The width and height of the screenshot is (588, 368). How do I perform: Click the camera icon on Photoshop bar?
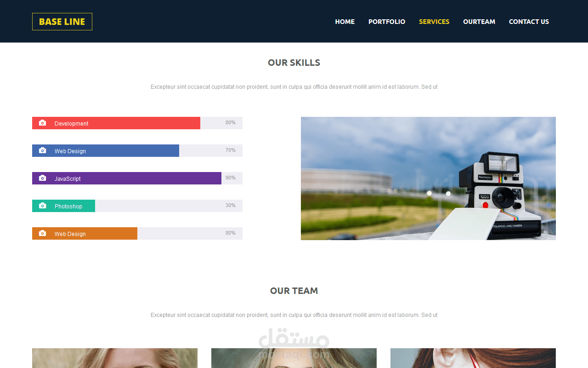coord(43,206)
